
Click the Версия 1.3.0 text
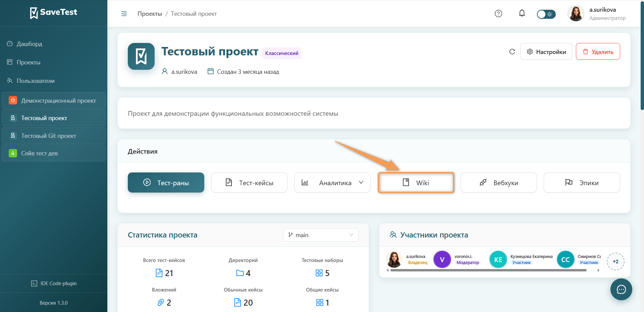(x=54, y=303)
